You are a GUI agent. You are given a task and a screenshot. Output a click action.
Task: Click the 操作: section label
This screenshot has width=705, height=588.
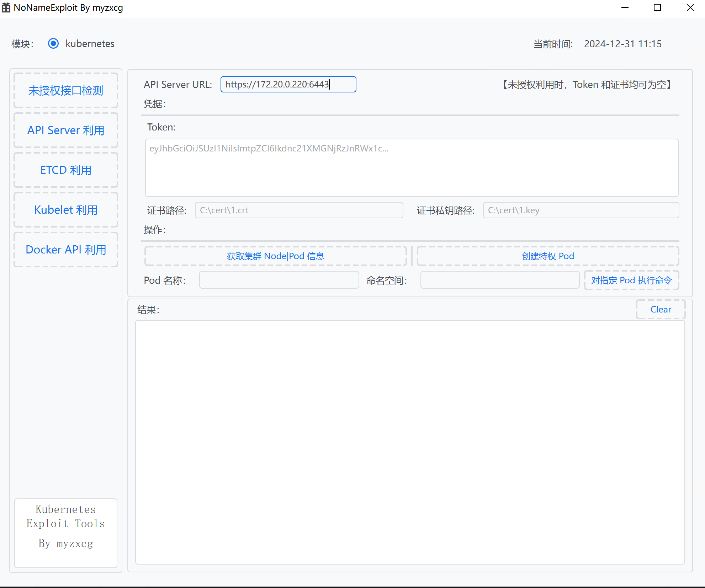coord(155,230)
